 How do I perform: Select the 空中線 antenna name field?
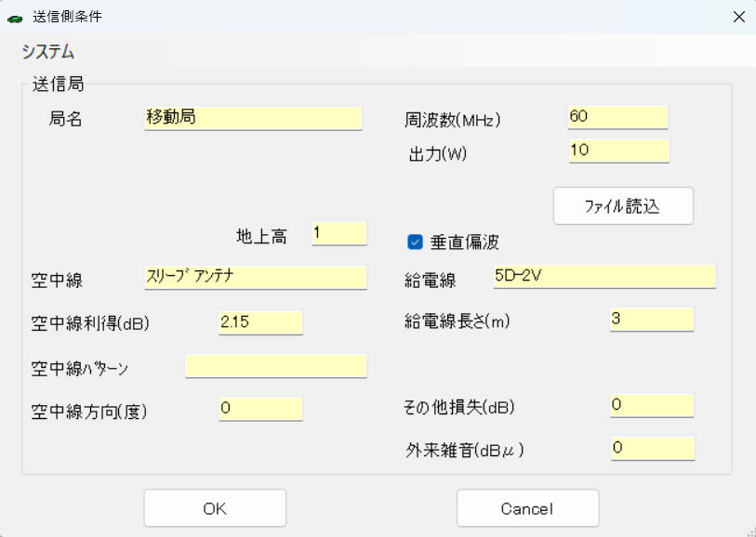coord(256,277)
